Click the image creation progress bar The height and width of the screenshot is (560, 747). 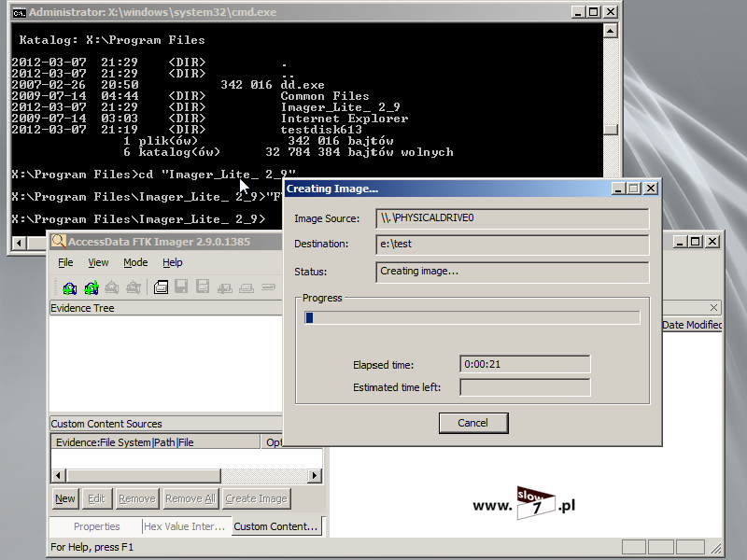472,317
